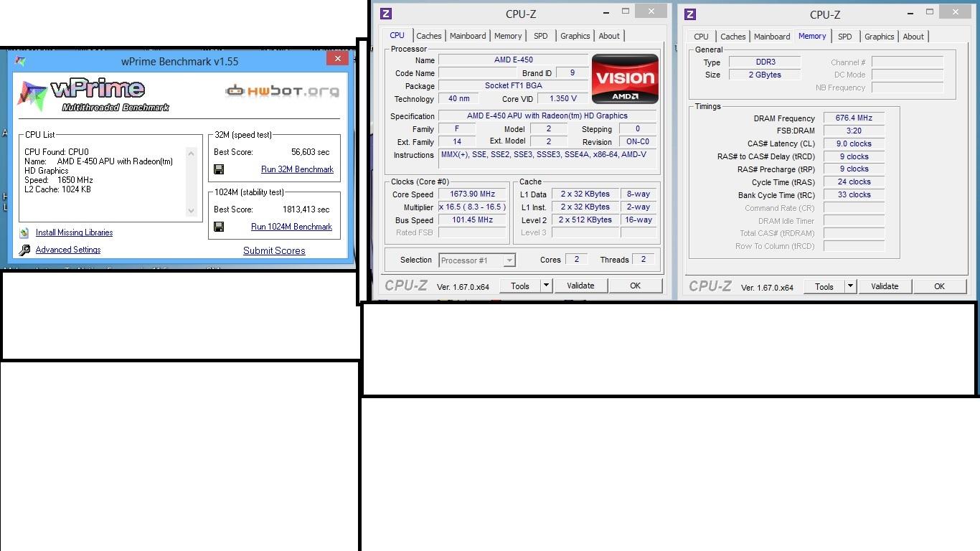Expand the Tools arrow in the left CPU-Z window
Viewport: 980px width, 551px height.
[546, 286]
